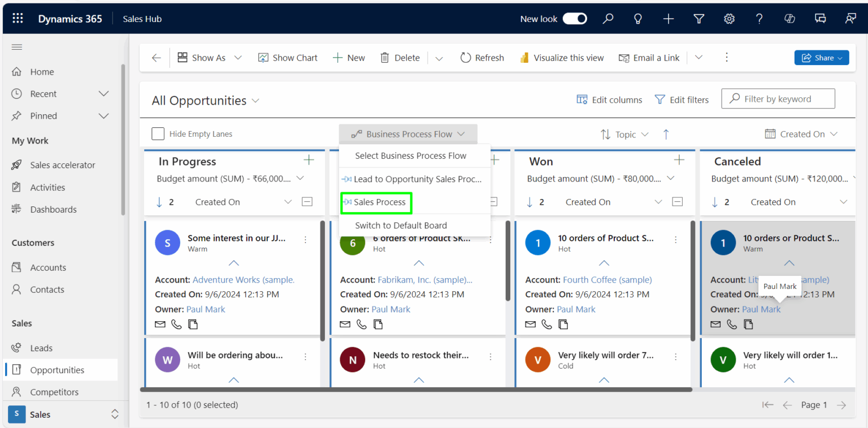The width and height of the screenshot is (868, 428).
Task: Click note icon on Fourth Coffee card
Action: point(563,325)
